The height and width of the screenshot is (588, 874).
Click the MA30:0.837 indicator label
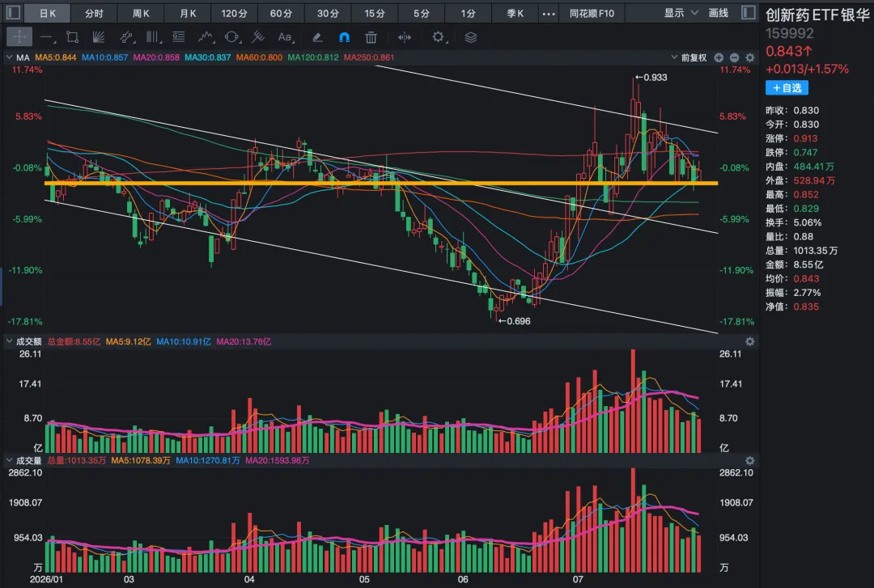[x=207, y=57]
